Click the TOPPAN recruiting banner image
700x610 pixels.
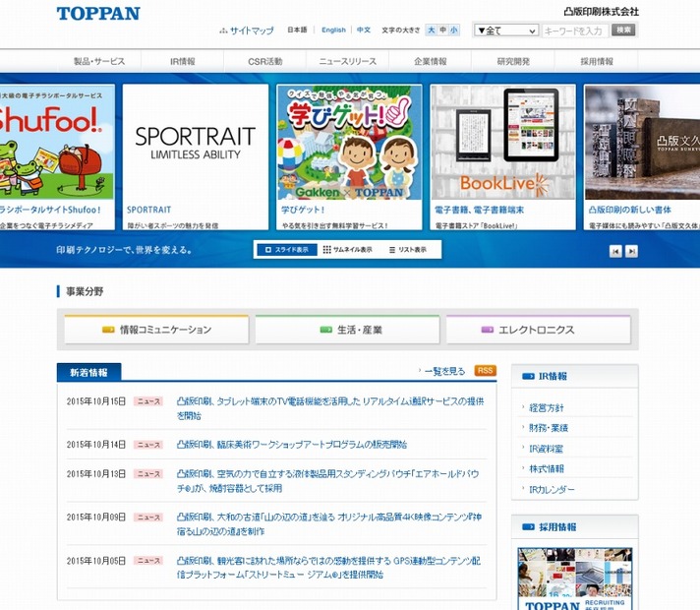click(575, 579)
